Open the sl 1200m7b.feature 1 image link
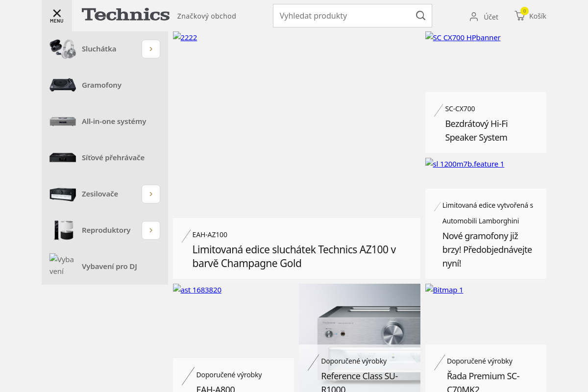This screenshot has height=392, width=588. point(465,164)
